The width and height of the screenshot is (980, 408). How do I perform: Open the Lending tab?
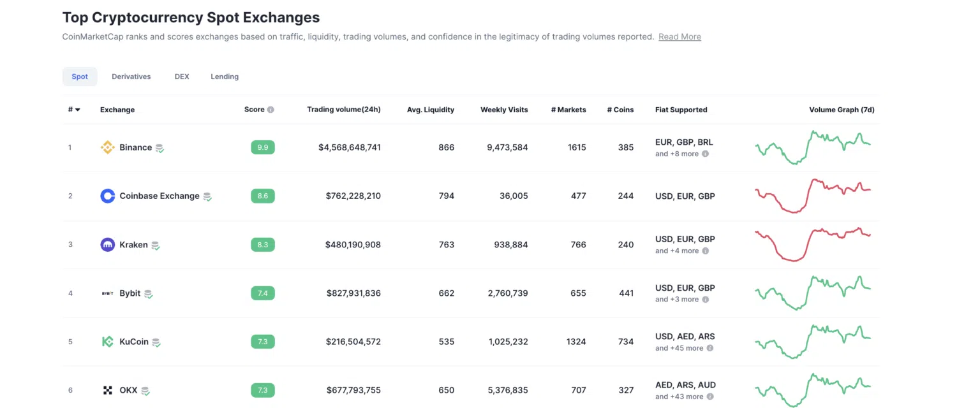pos(225,76)
